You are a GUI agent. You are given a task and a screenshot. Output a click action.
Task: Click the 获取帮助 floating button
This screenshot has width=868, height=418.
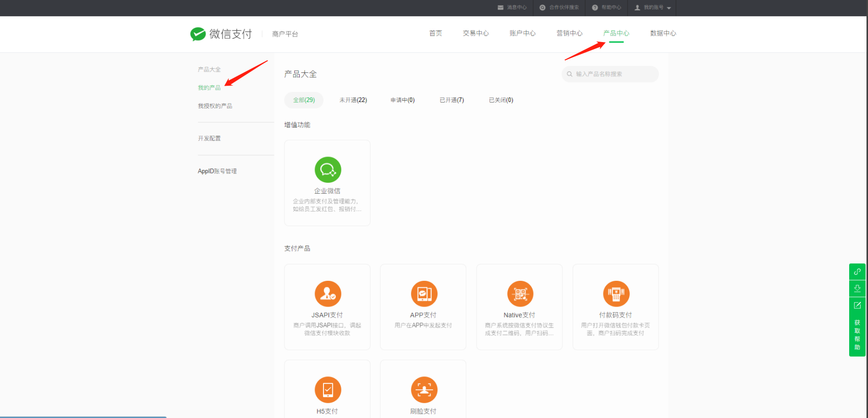point(857,334)
